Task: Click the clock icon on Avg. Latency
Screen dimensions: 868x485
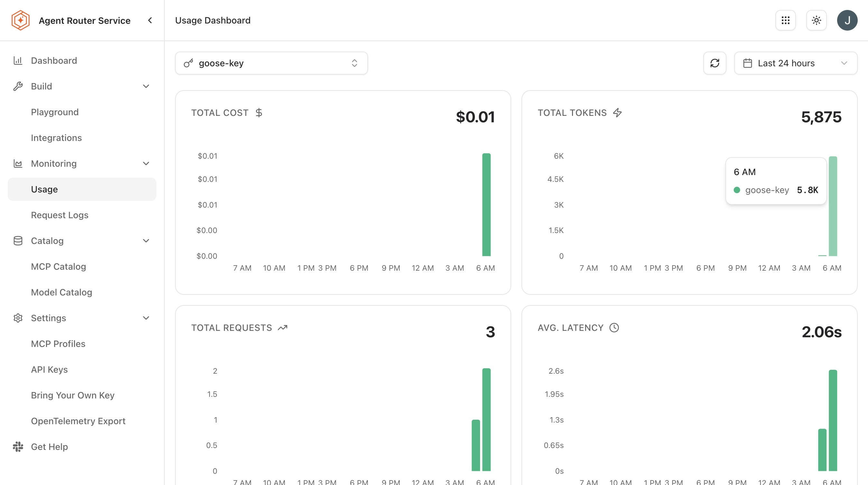Action: pyautogui.click(x=614, y=328)
